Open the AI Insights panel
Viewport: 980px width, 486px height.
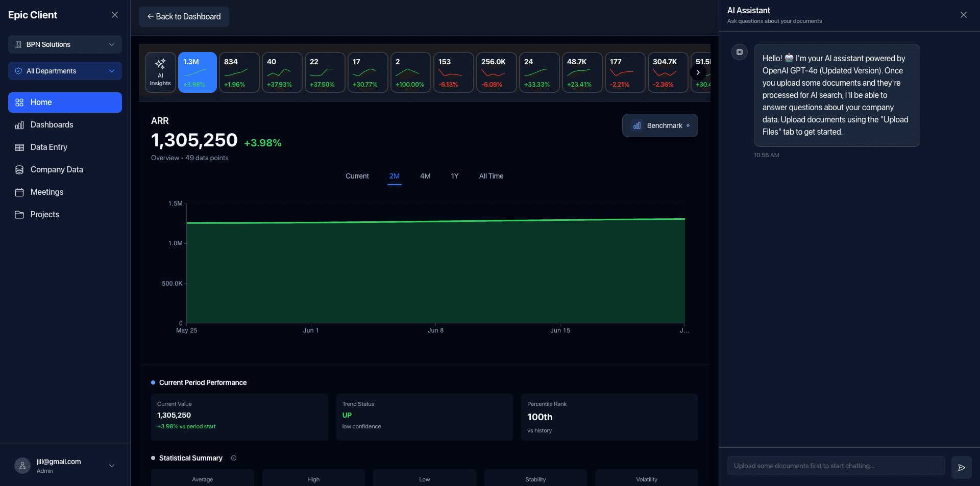[160, 72]
